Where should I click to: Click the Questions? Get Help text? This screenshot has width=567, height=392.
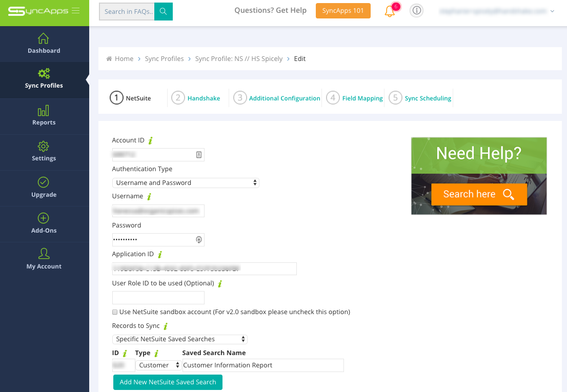tap(270, 10)
